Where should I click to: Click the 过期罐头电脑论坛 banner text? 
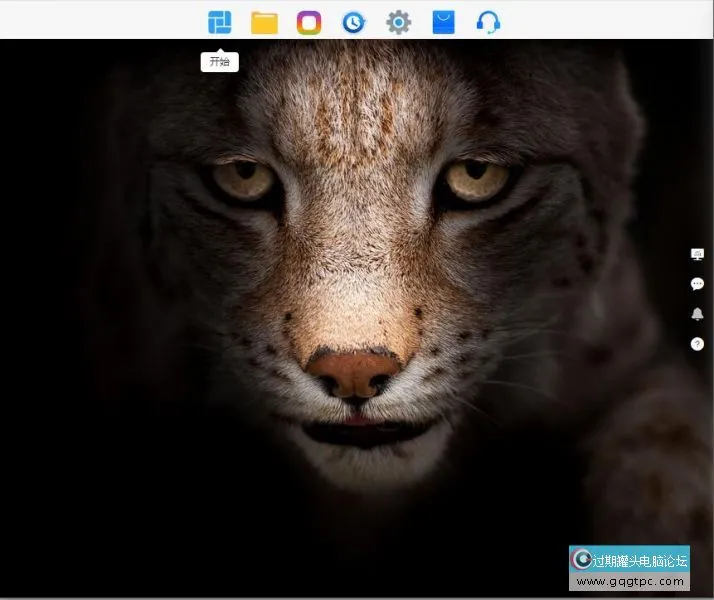(640, 560)
